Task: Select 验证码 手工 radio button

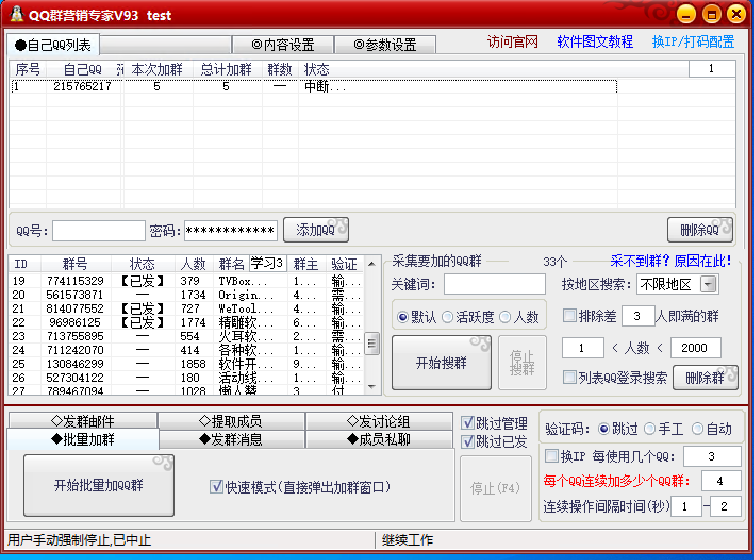Action: tap(650, 429)
